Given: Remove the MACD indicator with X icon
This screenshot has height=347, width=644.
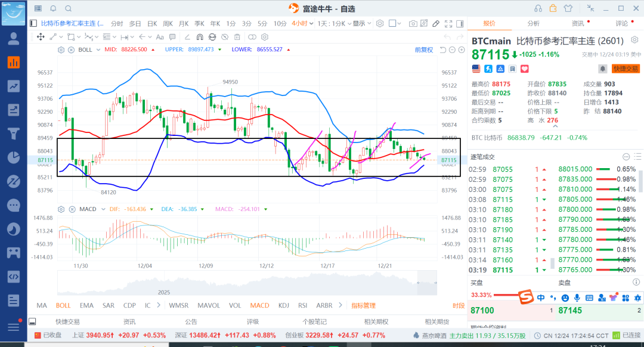Looking at the screenshot, I should click(72, 209).
